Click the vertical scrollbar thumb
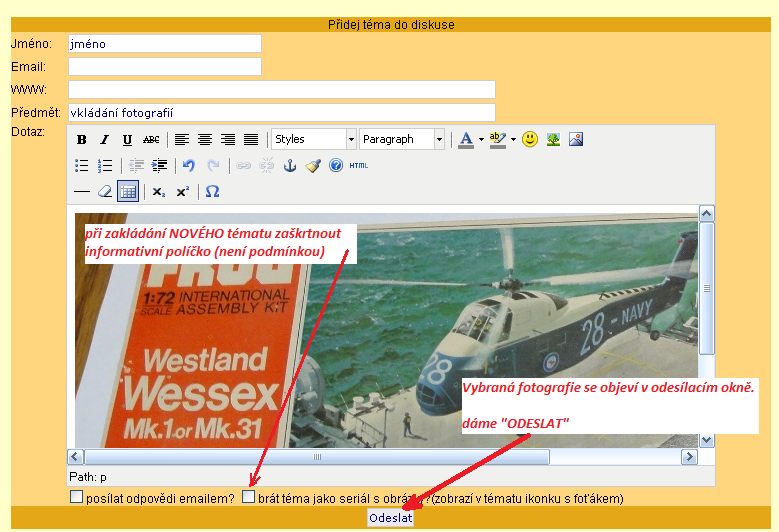779x532 pixels. pyautogui.click(x=706, y=288)
